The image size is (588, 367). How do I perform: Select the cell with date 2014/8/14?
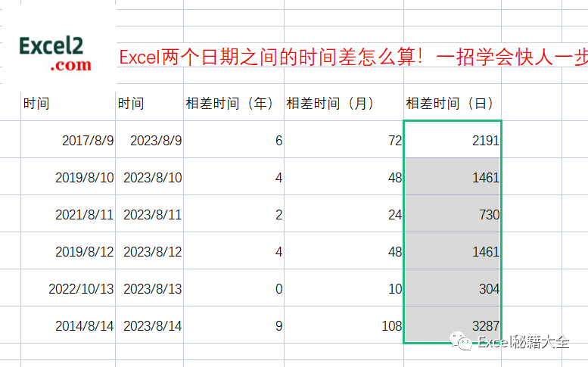(68, 325)
